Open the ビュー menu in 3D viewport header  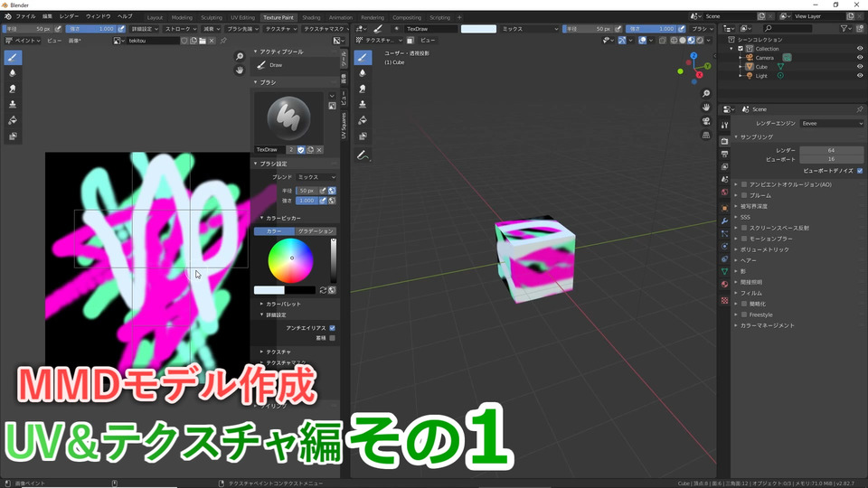(427, 41)
